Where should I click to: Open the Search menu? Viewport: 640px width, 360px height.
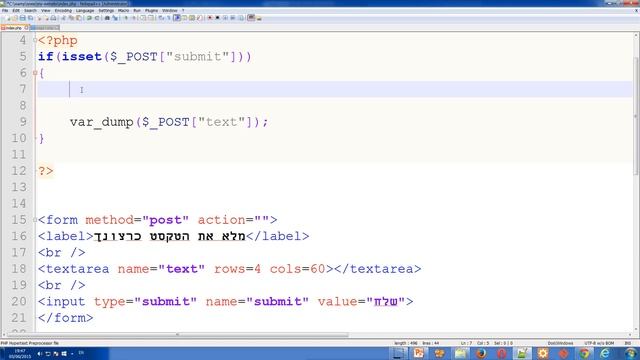pyautogui.click(x=30, y=11)
